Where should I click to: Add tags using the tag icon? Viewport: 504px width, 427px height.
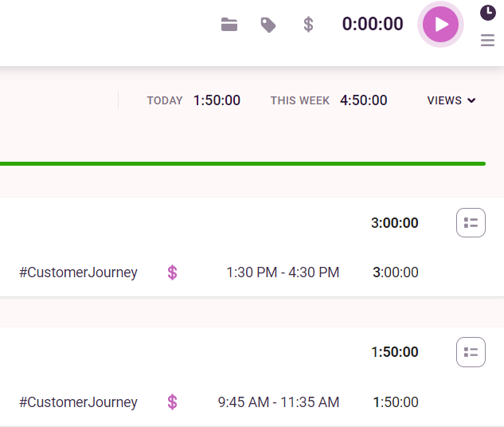coord(268,25)
